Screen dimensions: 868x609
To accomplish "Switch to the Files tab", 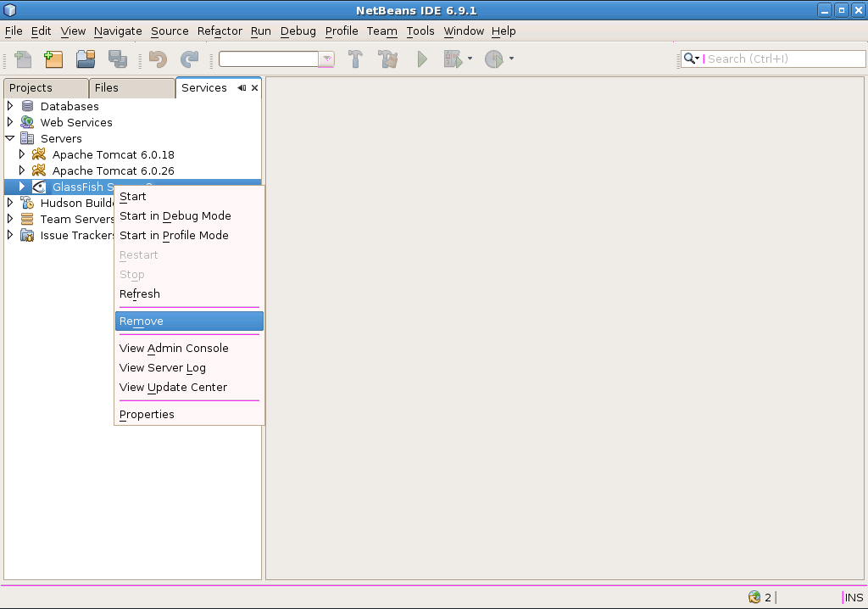I will pyautogui.click(x=107, y=88).
